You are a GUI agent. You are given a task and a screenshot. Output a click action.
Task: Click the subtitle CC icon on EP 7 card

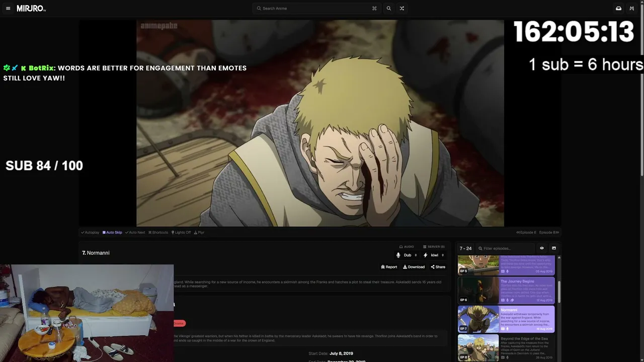point(503,329)
